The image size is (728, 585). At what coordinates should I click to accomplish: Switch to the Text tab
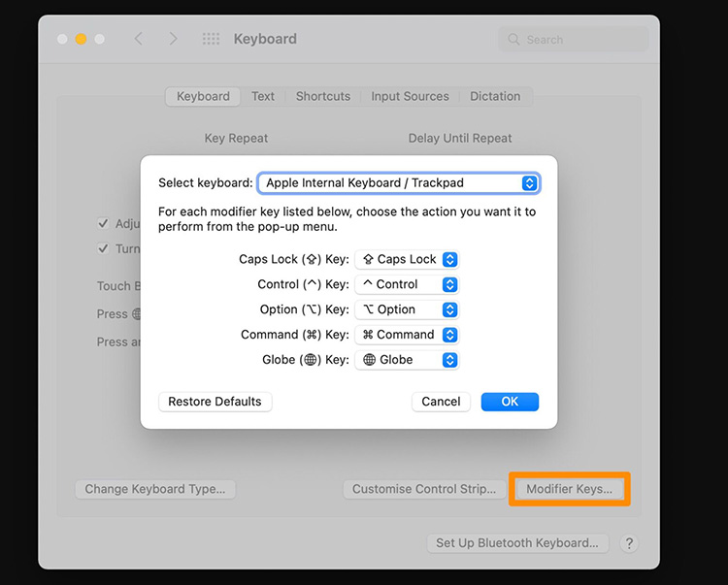[x=263, y=96]
